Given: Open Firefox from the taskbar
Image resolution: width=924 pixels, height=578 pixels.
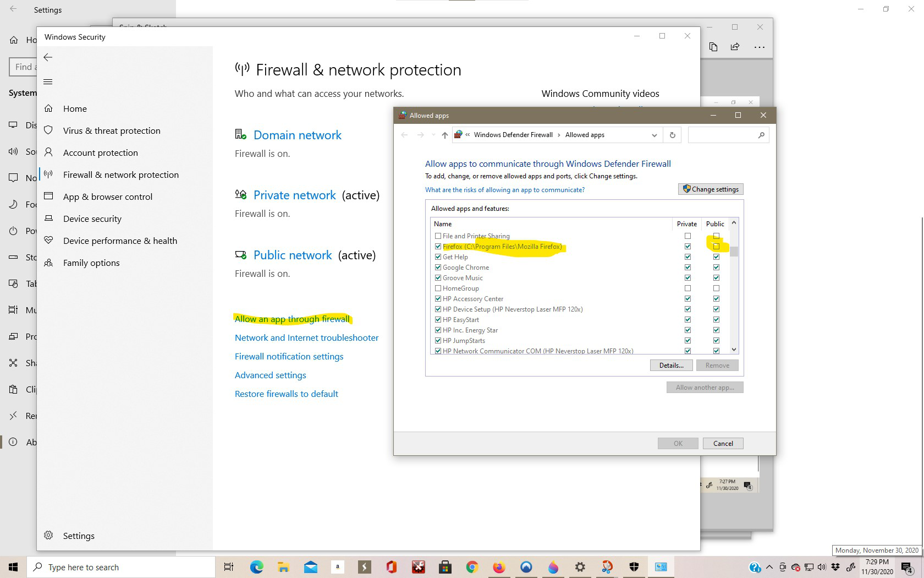Looking at the screenshot, I should (499, 567).
